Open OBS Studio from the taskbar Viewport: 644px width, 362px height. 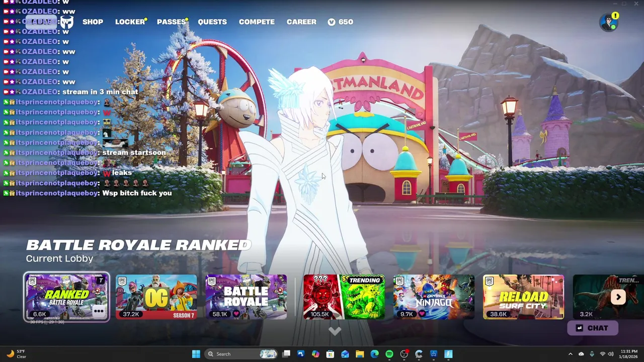point(404,354)
